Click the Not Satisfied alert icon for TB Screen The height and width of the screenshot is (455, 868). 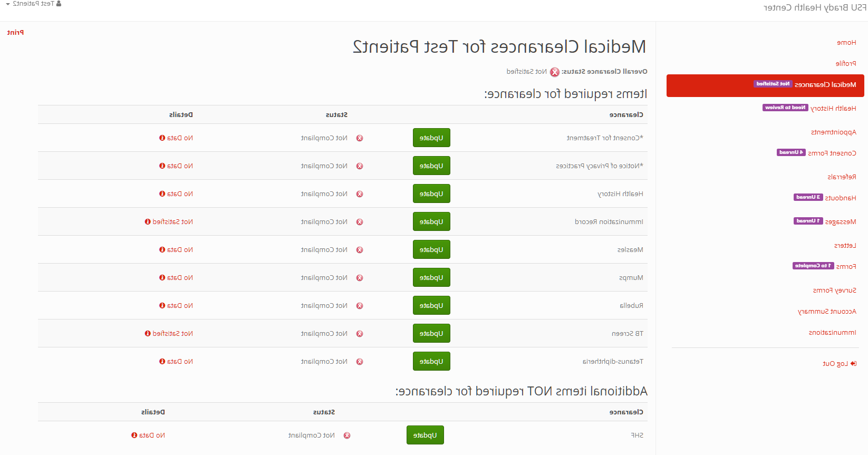[148, 333]
